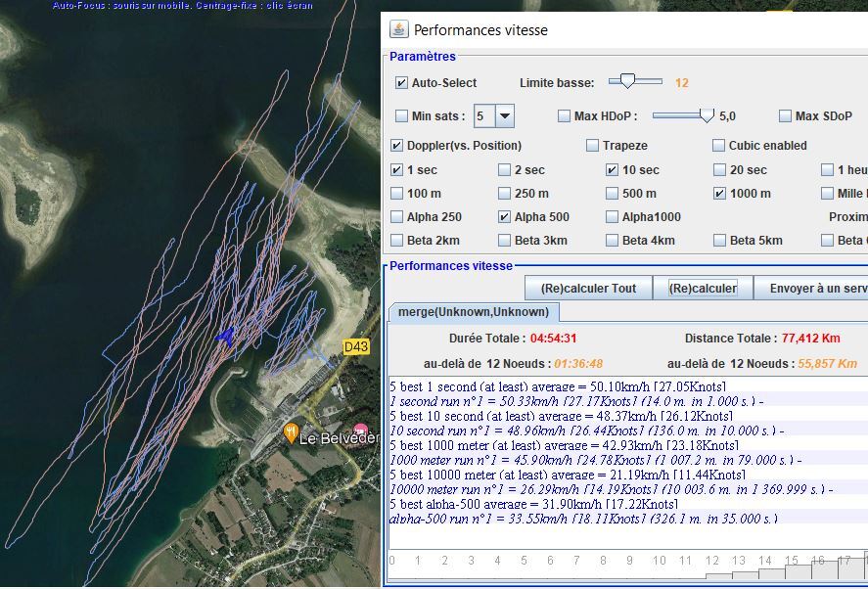Click the blue position marker on the track
The width and height of the screenshot is (868, 589).
[226, 337]
